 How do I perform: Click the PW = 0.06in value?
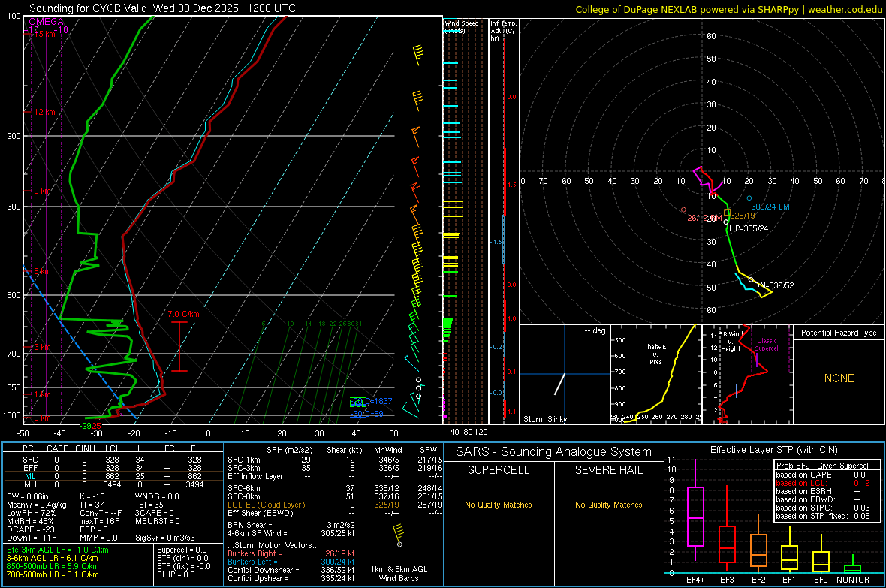coord(28,496)
